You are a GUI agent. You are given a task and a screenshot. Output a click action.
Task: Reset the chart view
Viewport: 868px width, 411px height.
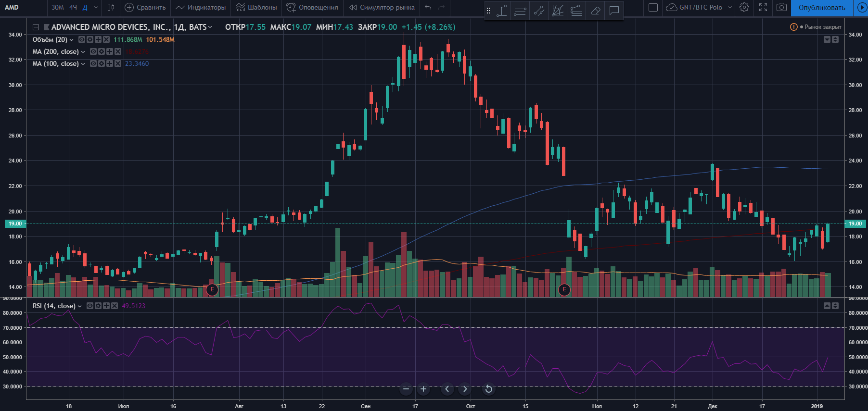[488, 389]
